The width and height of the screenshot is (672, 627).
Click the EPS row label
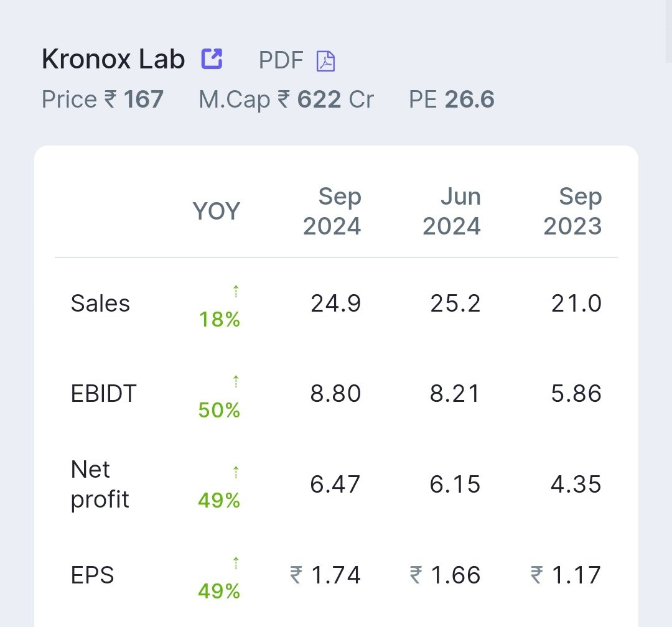[93, 575]
